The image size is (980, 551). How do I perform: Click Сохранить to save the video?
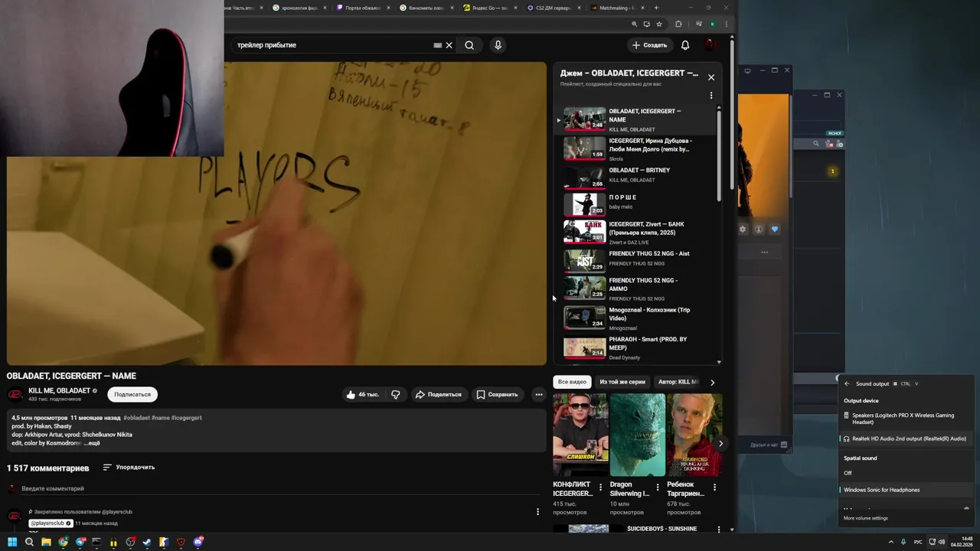497,395
